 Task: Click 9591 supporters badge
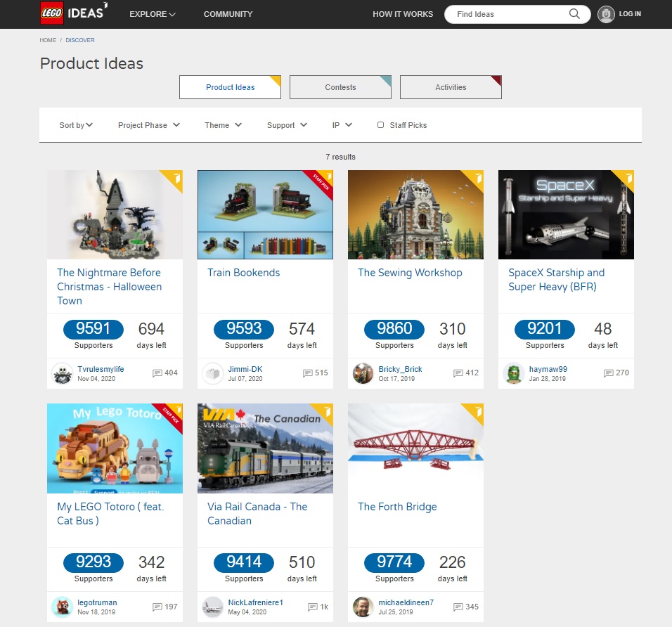pyautogui.click(x=93, y=329)
